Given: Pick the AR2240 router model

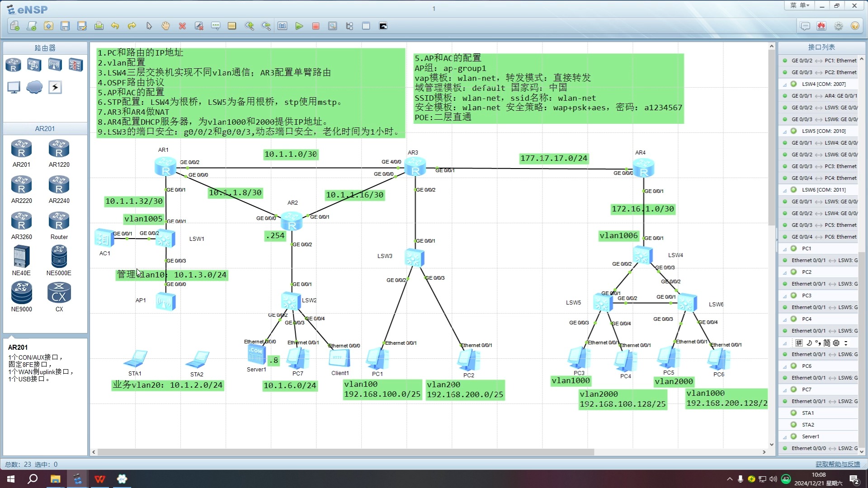Looking at the screenshot, I should click(59, 190).
